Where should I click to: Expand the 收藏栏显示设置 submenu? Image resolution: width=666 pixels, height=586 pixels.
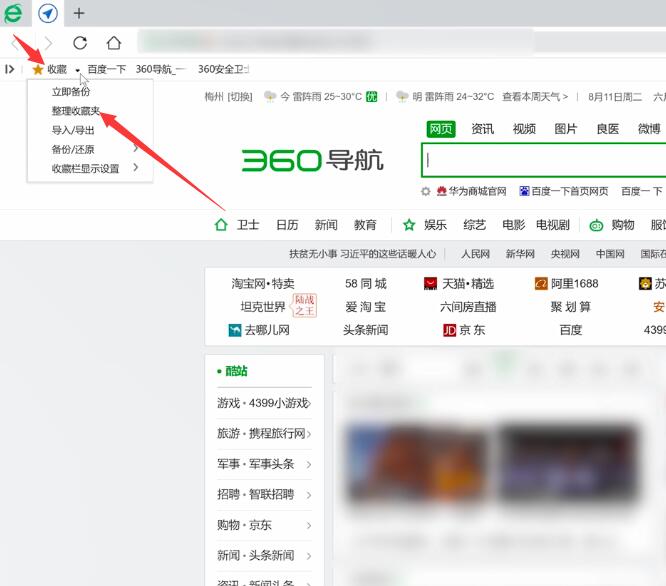(x=90, y=168)
